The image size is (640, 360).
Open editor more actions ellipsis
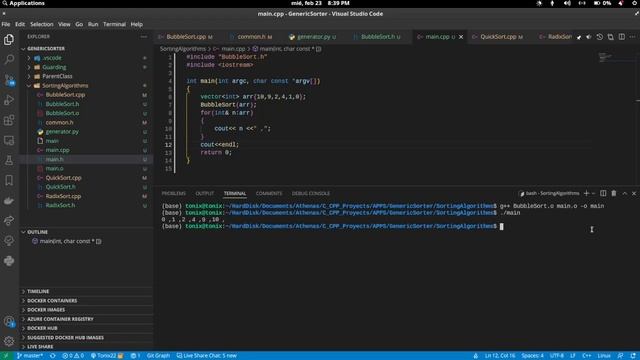tap(632, 37)
